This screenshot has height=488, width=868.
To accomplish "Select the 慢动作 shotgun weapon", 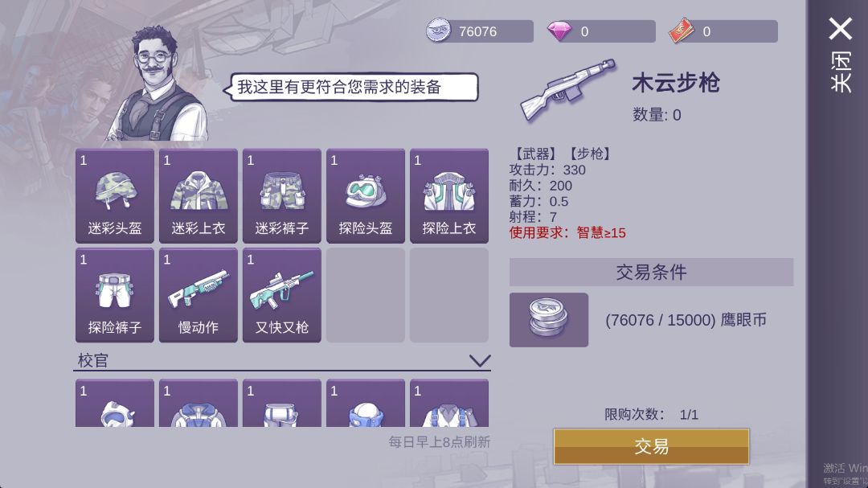I will (199, 295).
